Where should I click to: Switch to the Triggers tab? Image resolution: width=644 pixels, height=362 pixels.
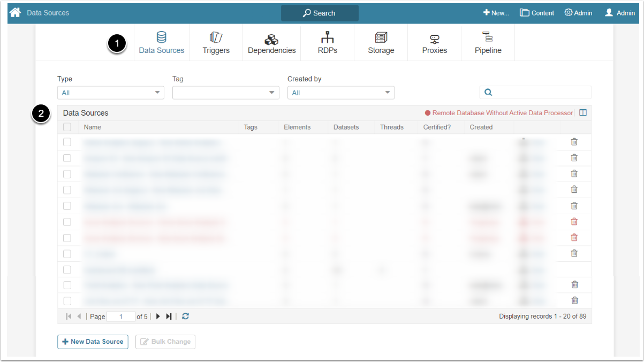[x=216, y=43]
